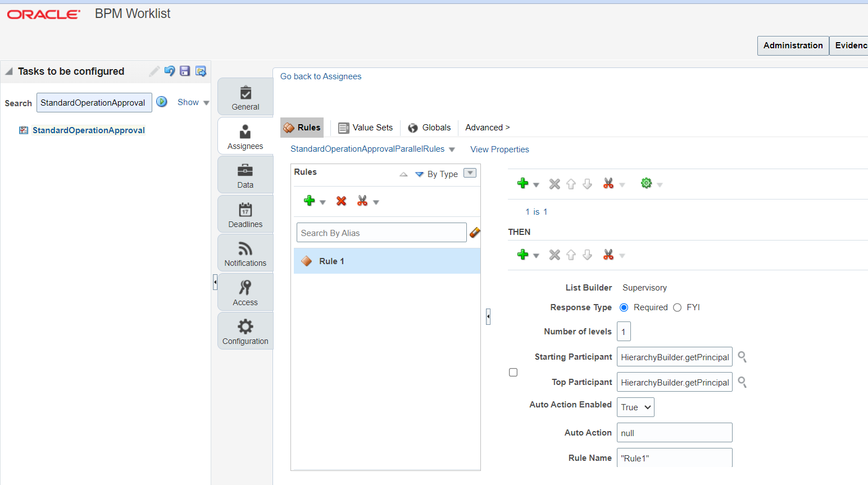
Task: Select StandardOperationApproval task in tree
Action: [89, 130]
